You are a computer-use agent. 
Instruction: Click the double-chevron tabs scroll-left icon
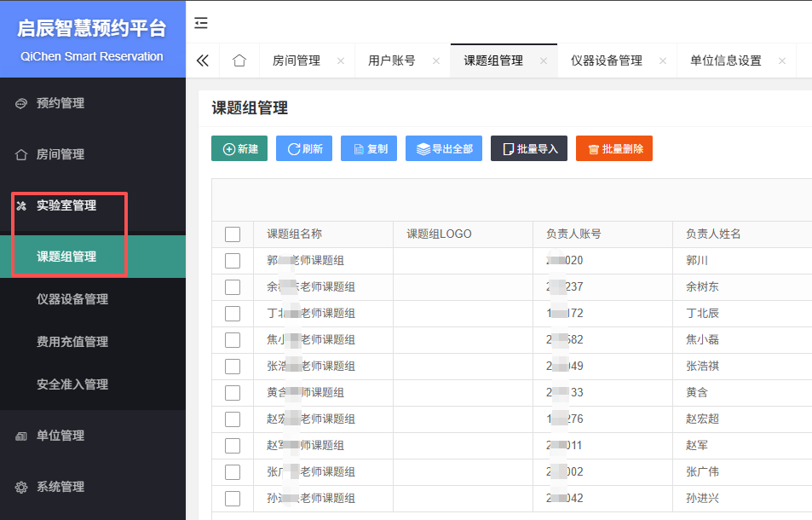[203, 61]
